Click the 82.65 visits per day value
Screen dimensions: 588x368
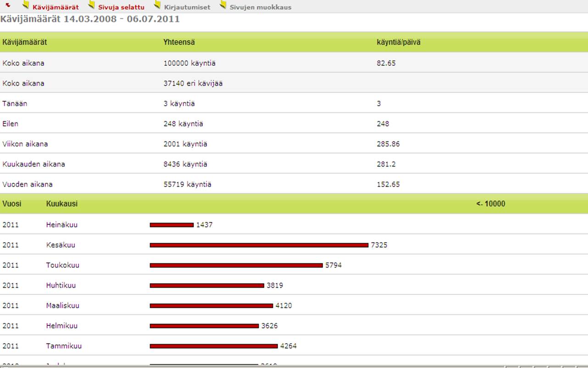[x=386, y=63]
